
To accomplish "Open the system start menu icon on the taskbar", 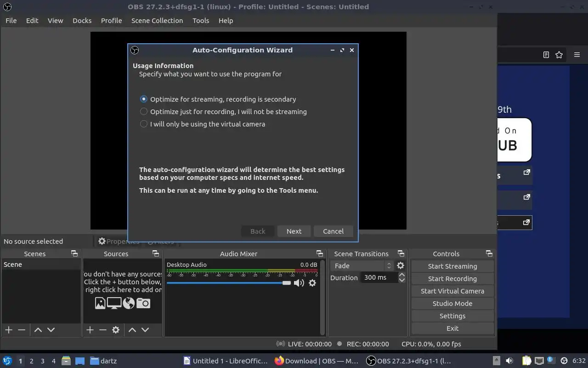I will pyautogui.click(x=7, y=361).
